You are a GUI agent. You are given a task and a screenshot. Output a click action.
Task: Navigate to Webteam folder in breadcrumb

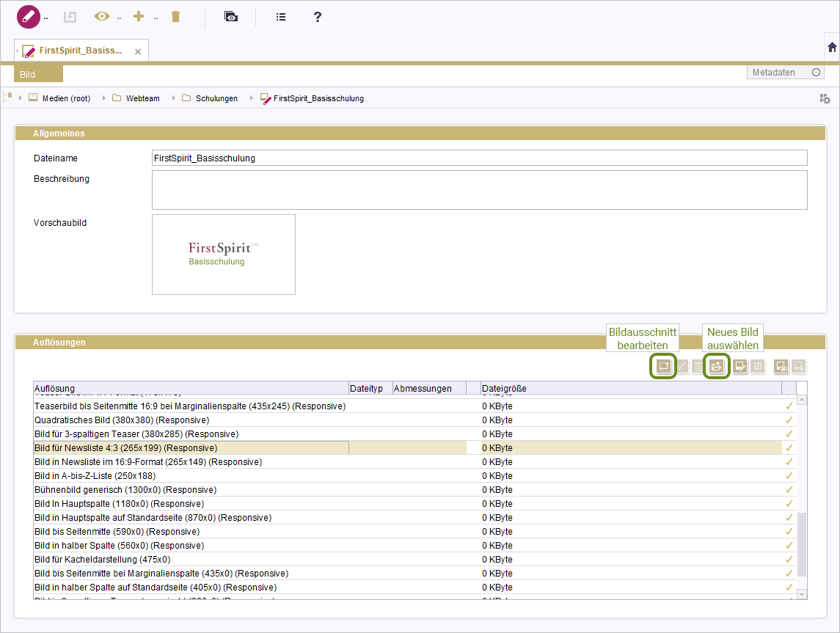click(x=142, y=98)
